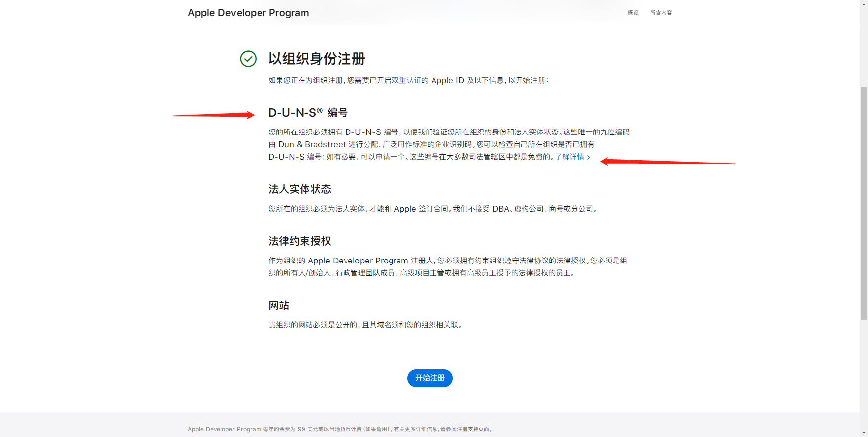Click the line mentioning Dun & Bradstreet
The image size is (868, 437).
(x=431, y=144)
